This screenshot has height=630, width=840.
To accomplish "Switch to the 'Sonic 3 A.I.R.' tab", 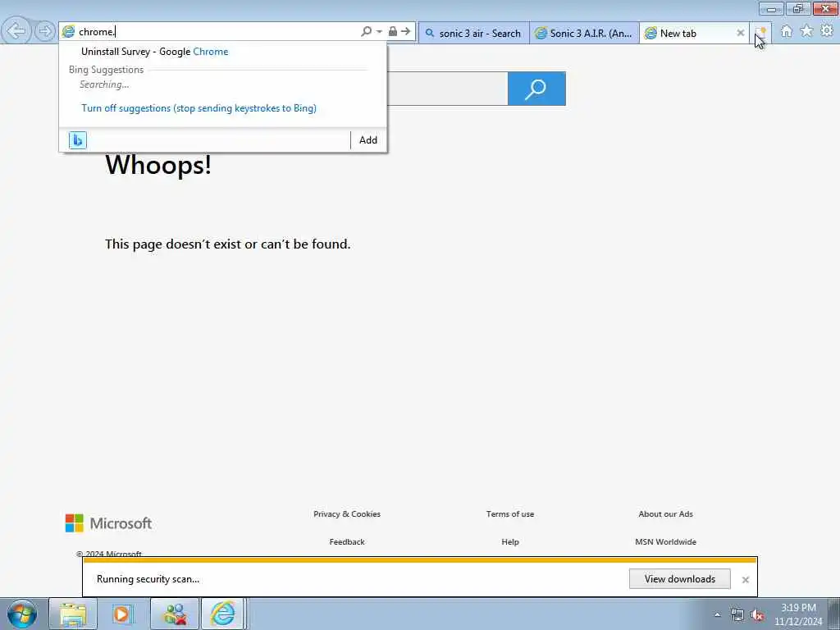I will 584,33.
